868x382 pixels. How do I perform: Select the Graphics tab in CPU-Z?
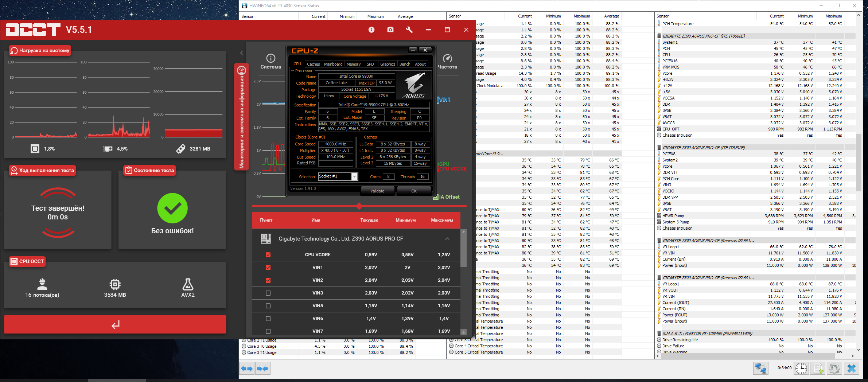tap(388, 64)
